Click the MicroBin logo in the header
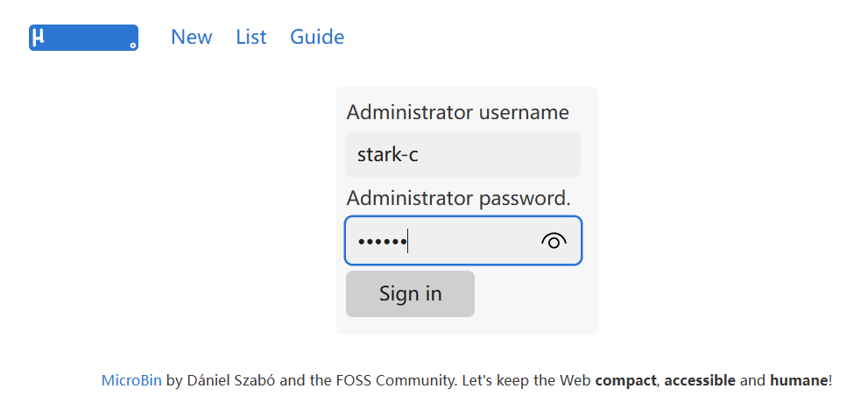Image resolution: width=868 pixels, height=410 pixels. pyautogui.click(x=83, y=38)
